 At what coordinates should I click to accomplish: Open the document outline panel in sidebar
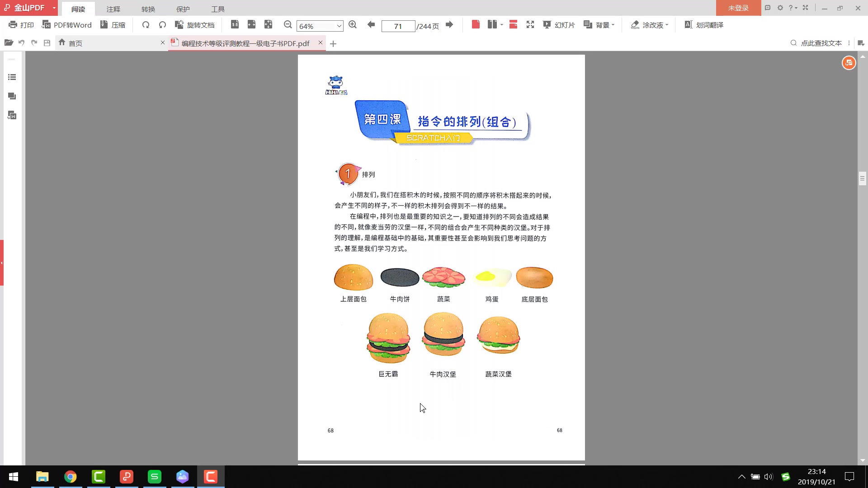coord(12,77)
